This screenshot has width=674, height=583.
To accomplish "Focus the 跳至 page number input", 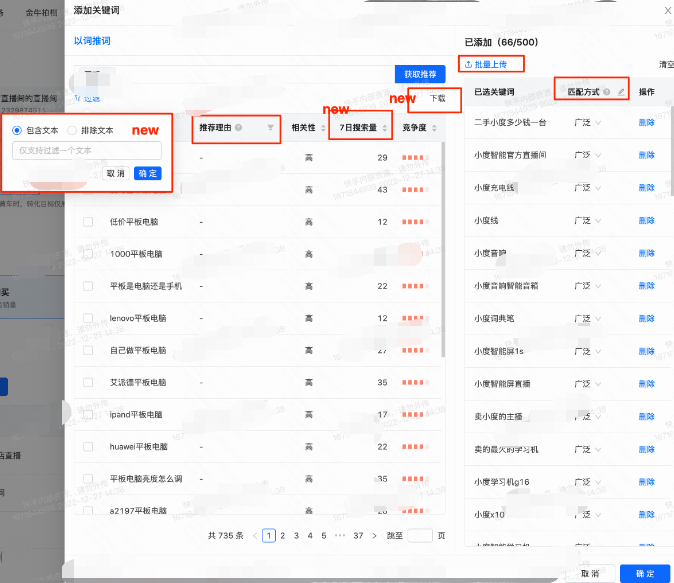I will [420, 536].
